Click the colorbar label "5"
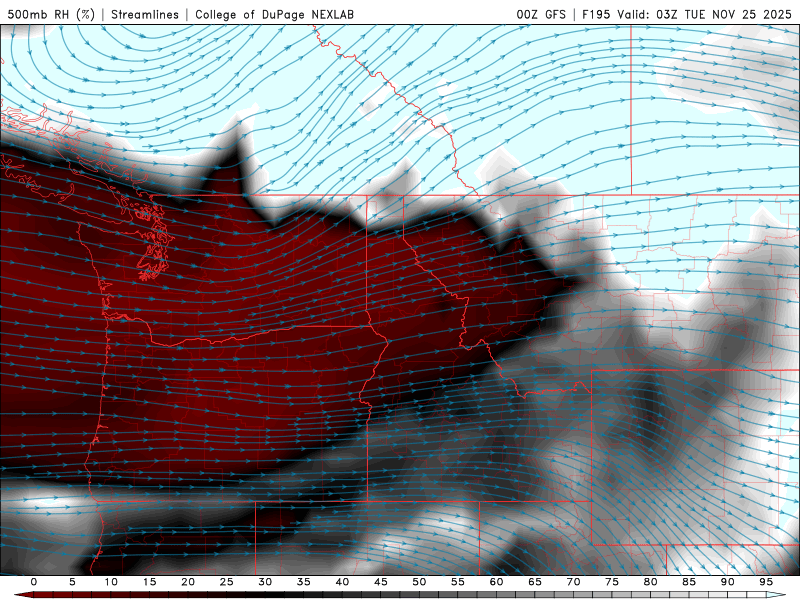The width and height of the screenshot is (800, 600). [72, 582]
